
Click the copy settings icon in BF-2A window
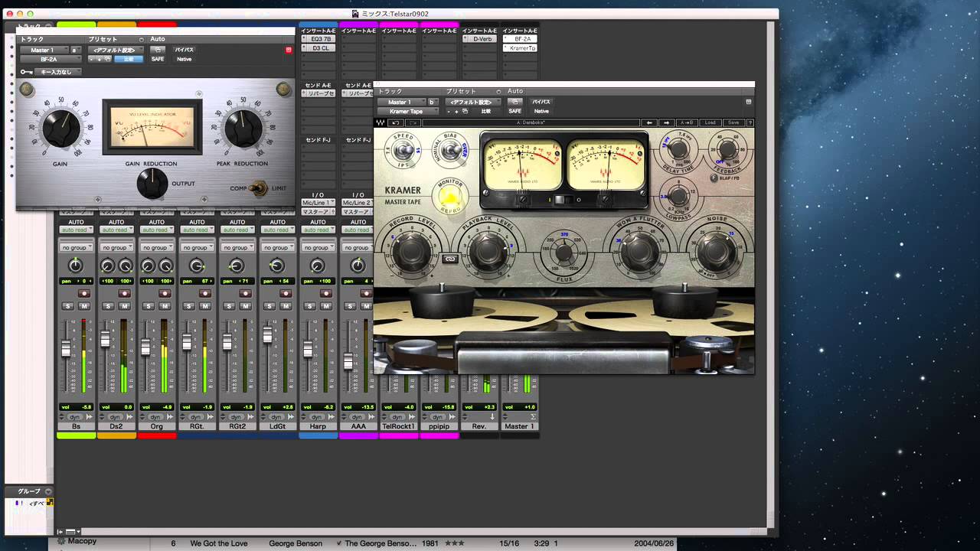coord(108,59)
